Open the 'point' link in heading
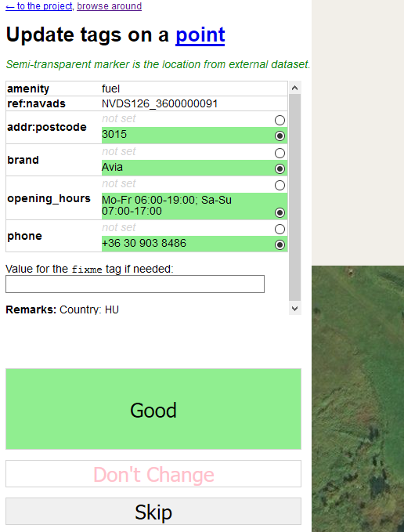 click(x=200, y=34)
